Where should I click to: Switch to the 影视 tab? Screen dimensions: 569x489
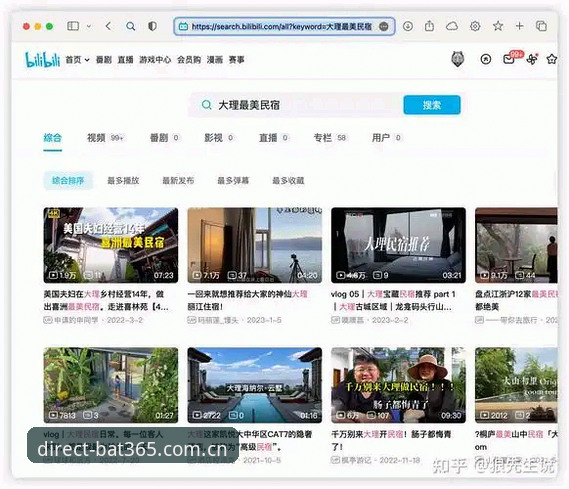point(219,138)
